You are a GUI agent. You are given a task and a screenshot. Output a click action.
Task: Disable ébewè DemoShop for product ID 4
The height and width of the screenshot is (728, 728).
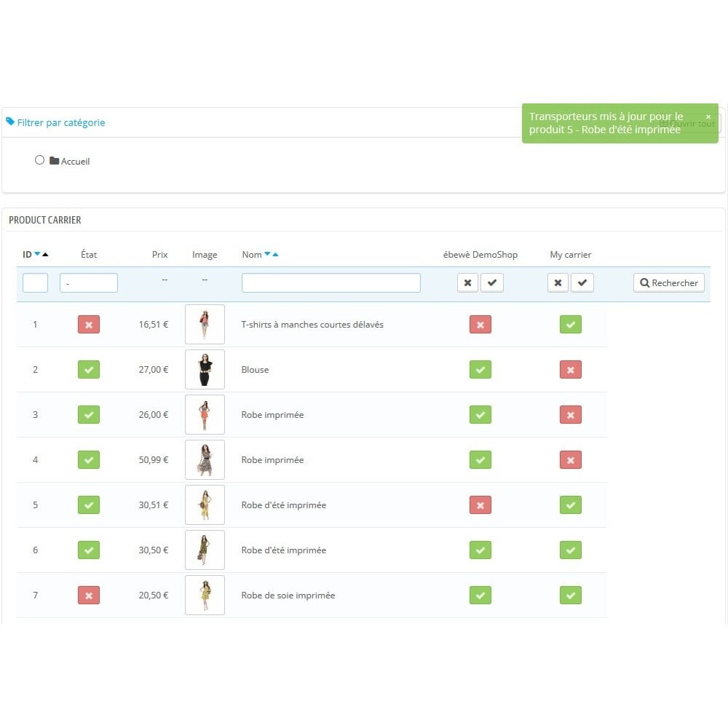480,459
